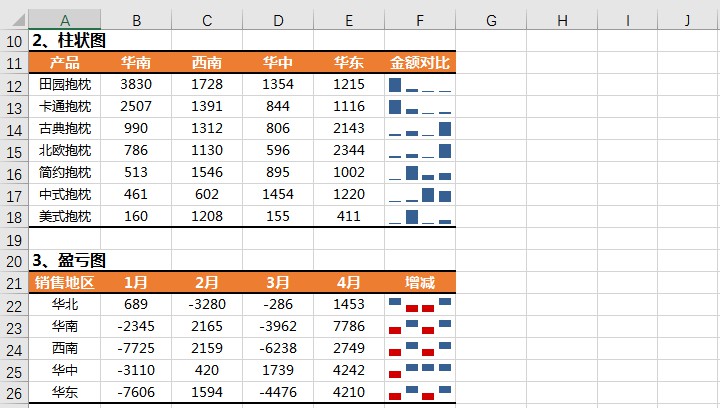Click the cell with value 4210

pyautogui.click(x=349, y=392)
